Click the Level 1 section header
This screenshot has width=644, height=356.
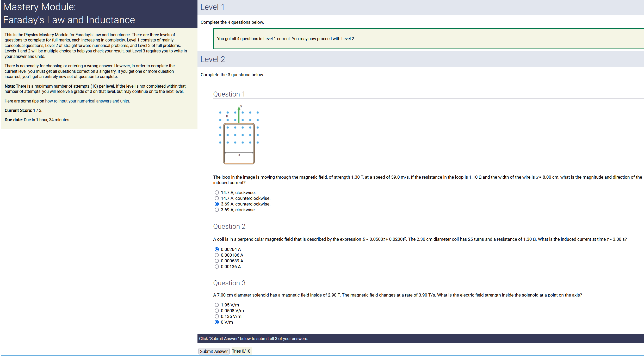(212, 7)
